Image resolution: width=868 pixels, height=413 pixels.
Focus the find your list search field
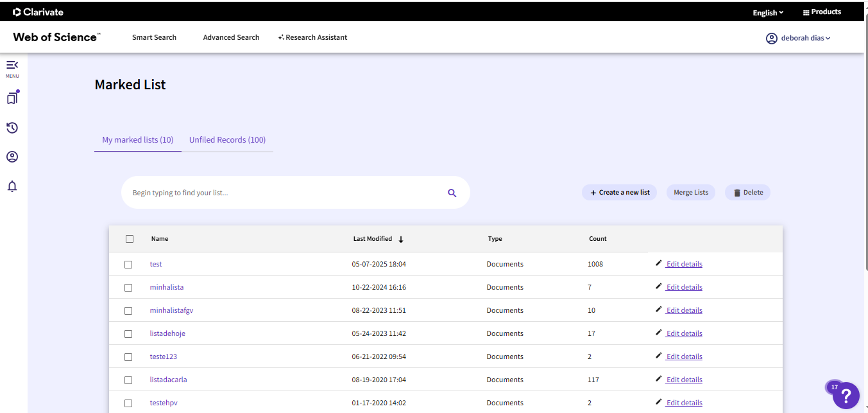click(282, 193)
